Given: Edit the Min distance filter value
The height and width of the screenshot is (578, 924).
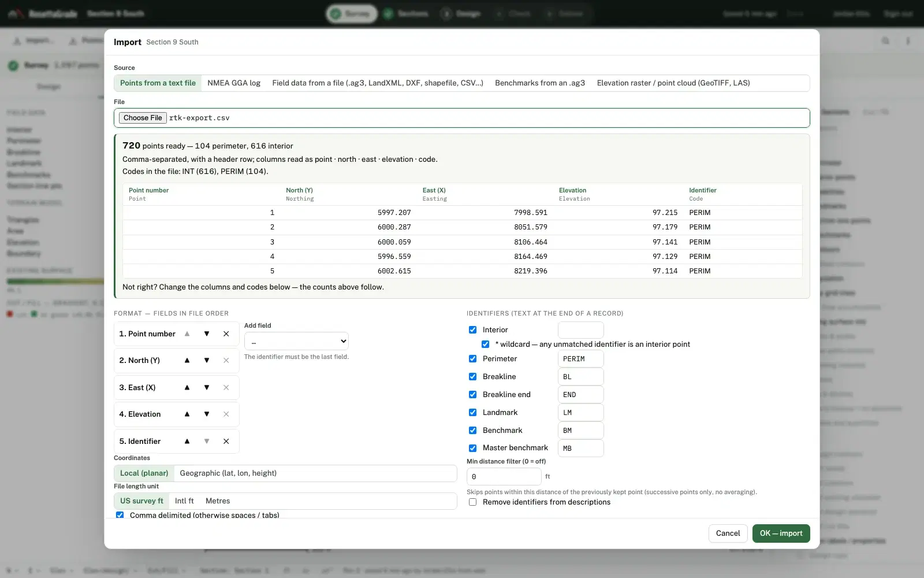Looking at the screenshot, I should tap(504, 477).
